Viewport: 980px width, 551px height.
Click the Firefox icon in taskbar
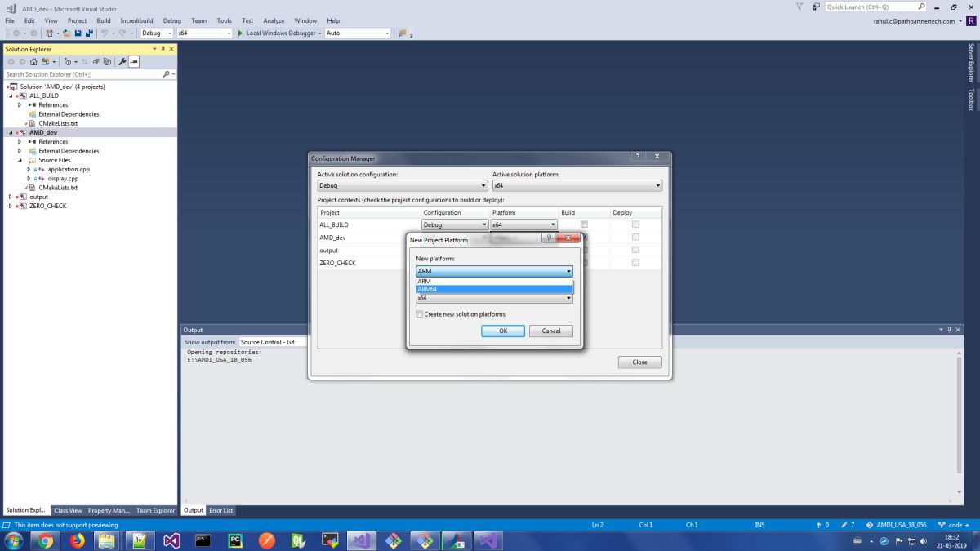pos(78,540)
